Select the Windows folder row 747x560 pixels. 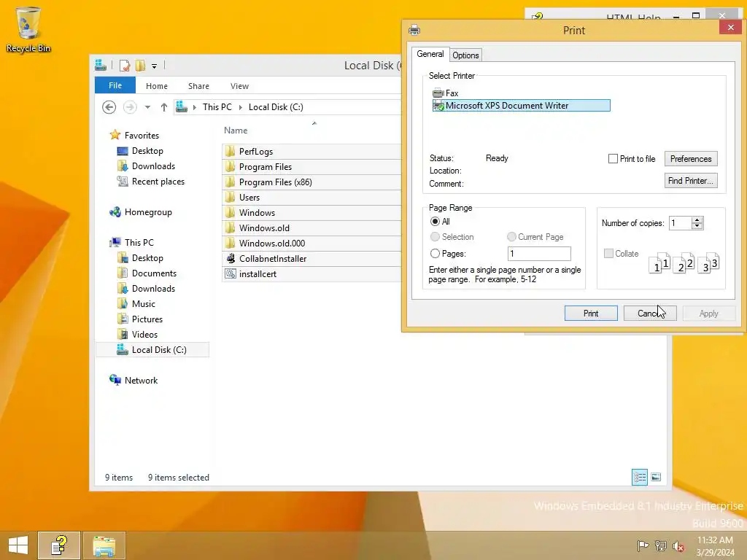coord(311,212)
